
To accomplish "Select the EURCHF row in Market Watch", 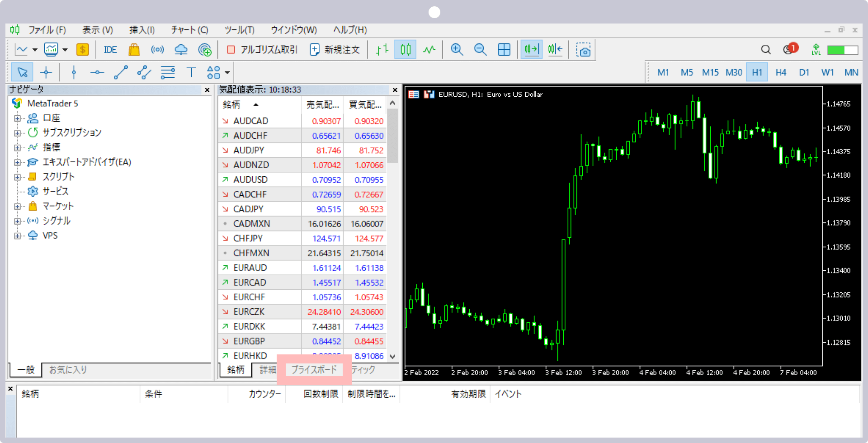I will pyautogui.click(x=302, y=297).
